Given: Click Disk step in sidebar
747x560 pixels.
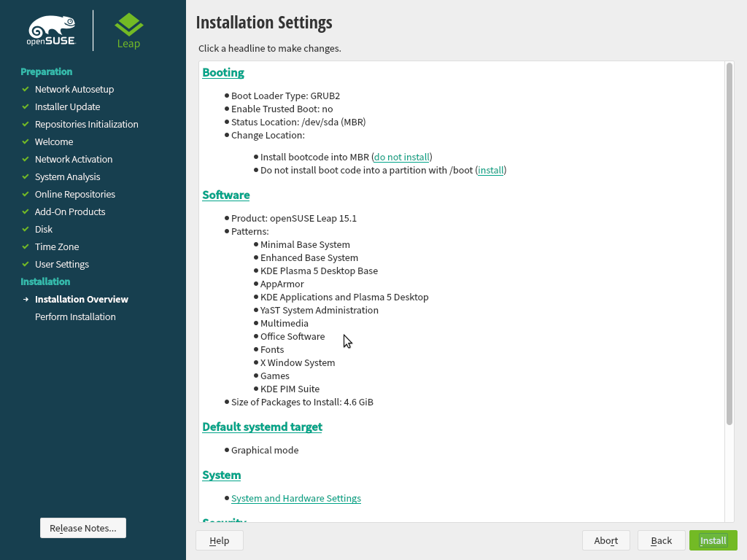Looking at the screenshot, I should coord(43,230).
